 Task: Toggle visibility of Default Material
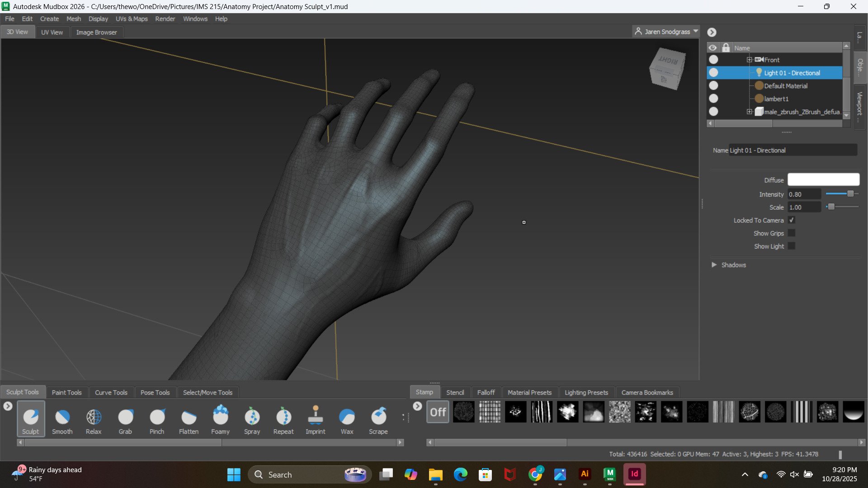pyautogui.click(x=713, y=85)
